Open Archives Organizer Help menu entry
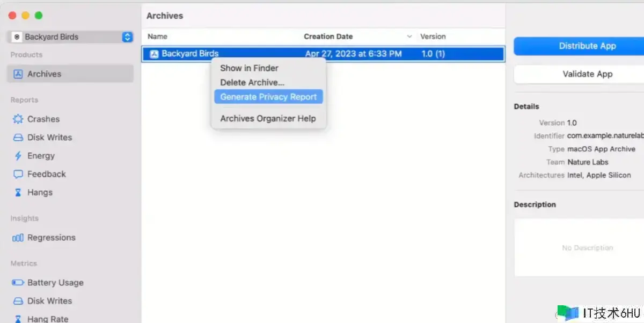The width and height of the screenshot is (644, 323). coord(268,118)
